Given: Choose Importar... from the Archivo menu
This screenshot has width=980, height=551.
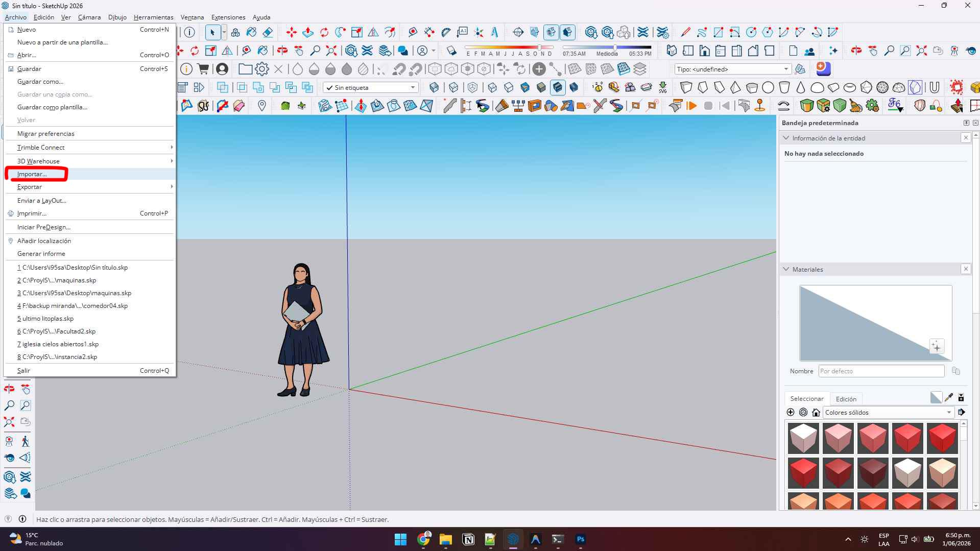Looking at the screenshot, I should pyautogui.click(x=90, y=174).
